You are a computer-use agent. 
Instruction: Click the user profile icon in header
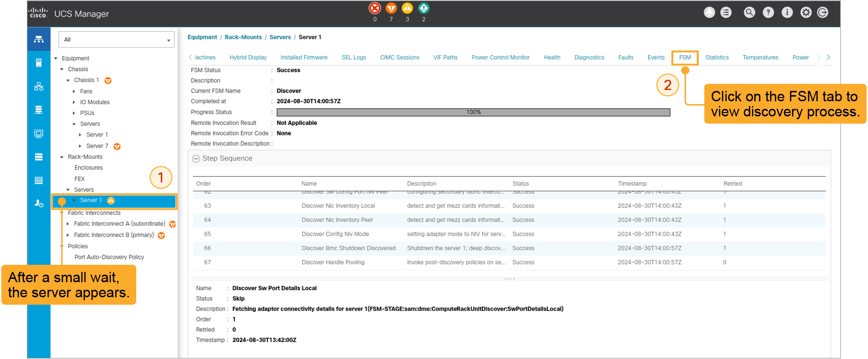click(x=710, y=13)
